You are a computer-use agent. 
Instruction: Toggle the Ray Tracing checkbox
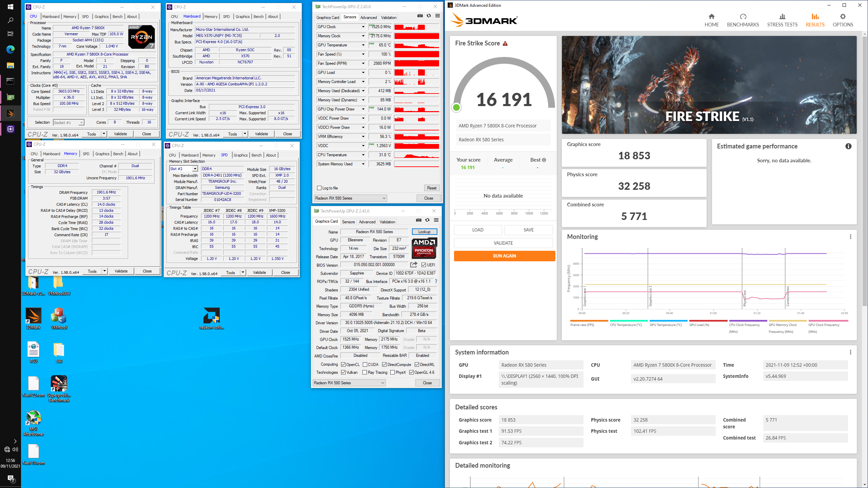[364, 372]
